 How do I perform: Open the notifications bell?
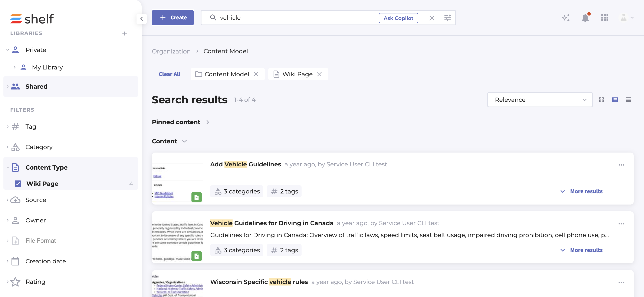[x=585, y=18]
